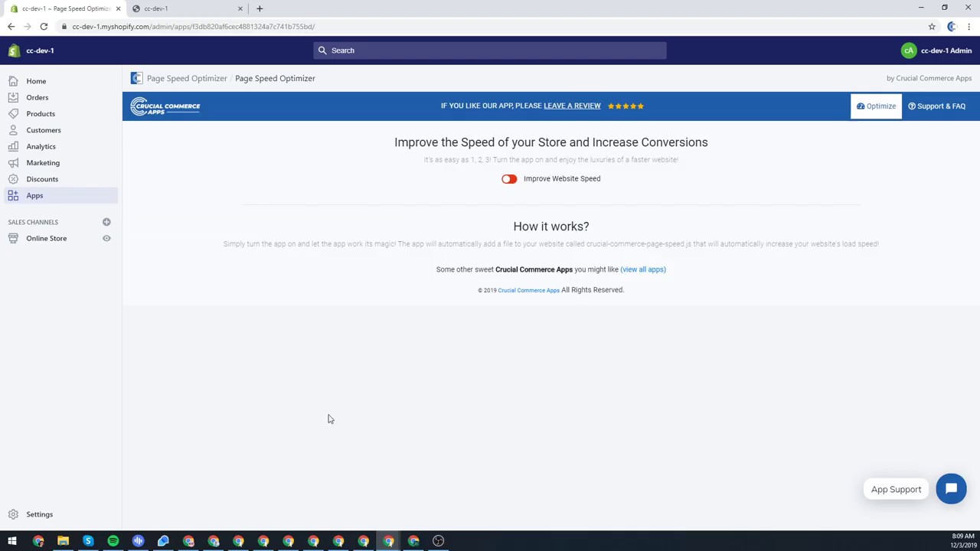The height and width of the screenshot is (551, 980).
Task: Click the Settings gear icon
Action: tap(13, 514)
